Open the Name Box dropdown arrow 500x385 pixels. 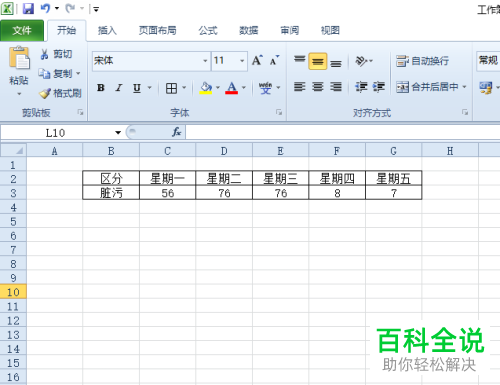coord(118,133)
